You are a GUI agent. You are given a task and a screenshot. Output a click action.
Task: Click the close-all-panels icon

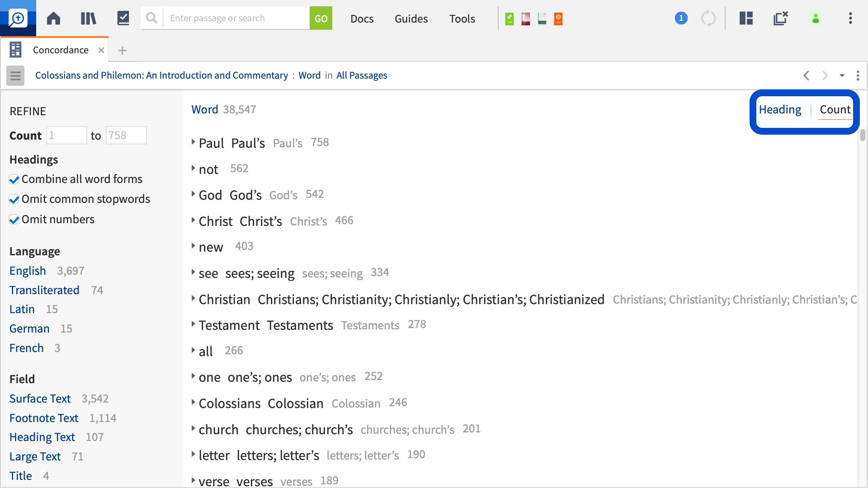click(x=781, y=18)
